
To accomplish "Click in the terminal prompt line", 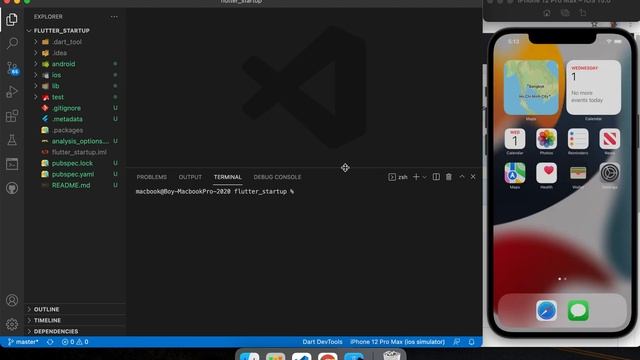I will [x=215, y=191].
